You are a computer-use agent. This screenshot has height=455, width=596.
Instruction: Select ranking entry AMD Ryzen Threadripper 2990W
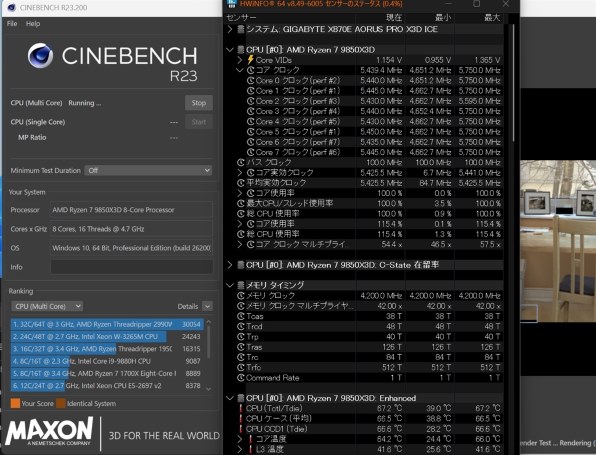[107, 324]
